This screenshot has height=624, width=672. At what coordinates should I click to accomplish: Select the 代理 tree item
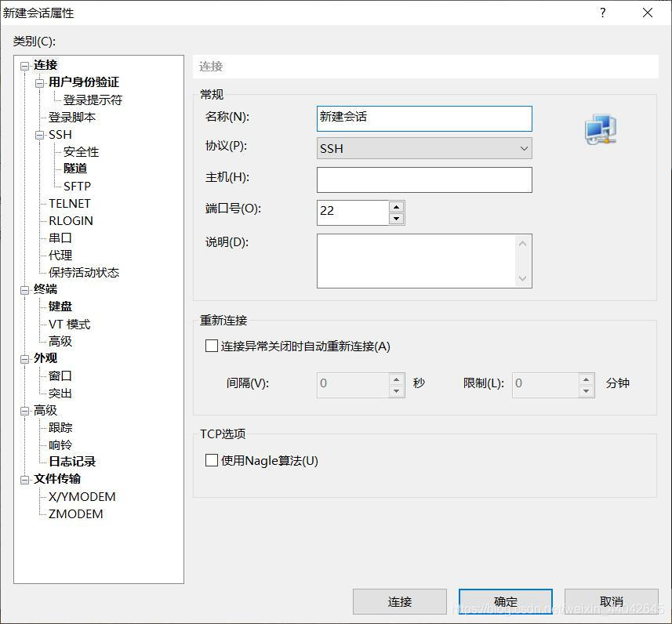click(x=60, y=256)
